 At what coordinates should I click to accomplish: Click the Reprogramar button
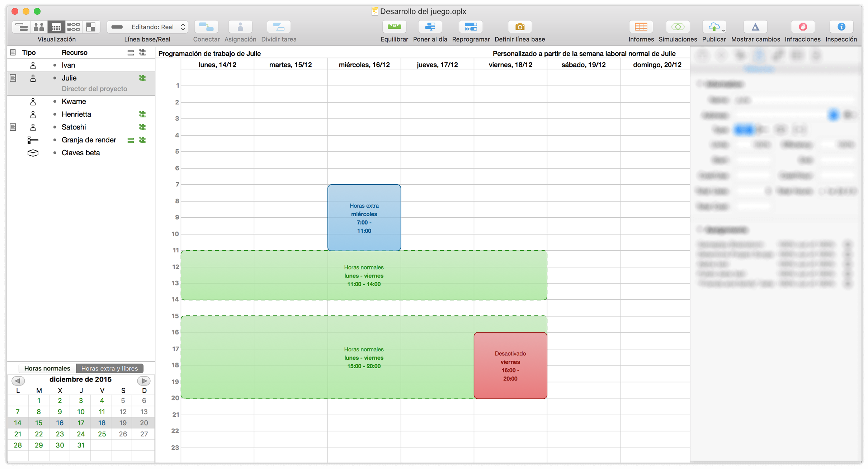(x=471, y=27)
